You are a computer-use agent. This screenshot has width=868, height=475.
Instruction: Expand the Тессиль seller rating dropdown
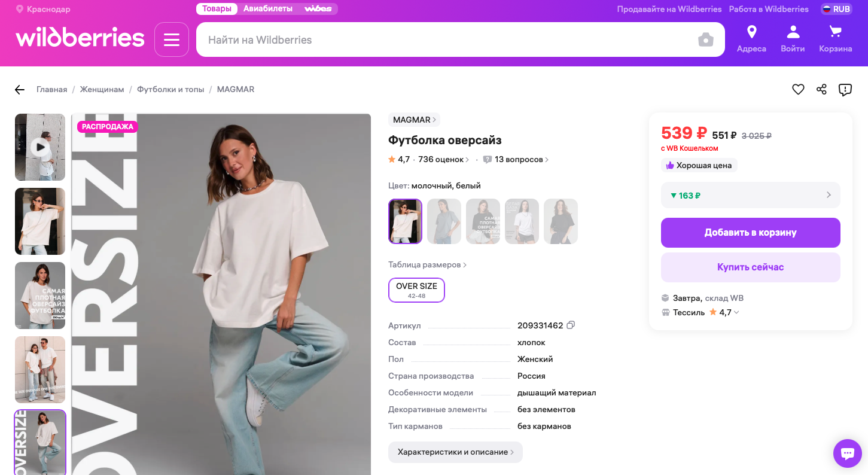736,312
